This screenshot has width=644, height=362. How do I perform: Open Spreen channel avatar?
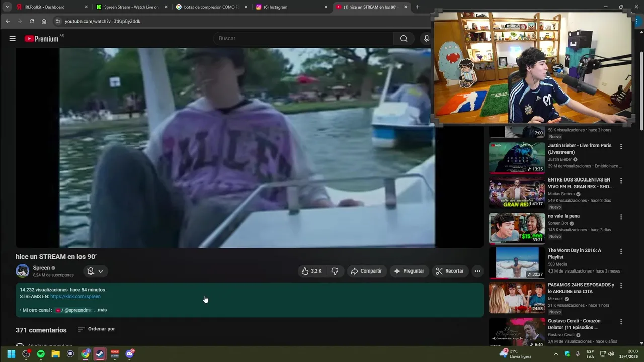coord(22,271)
